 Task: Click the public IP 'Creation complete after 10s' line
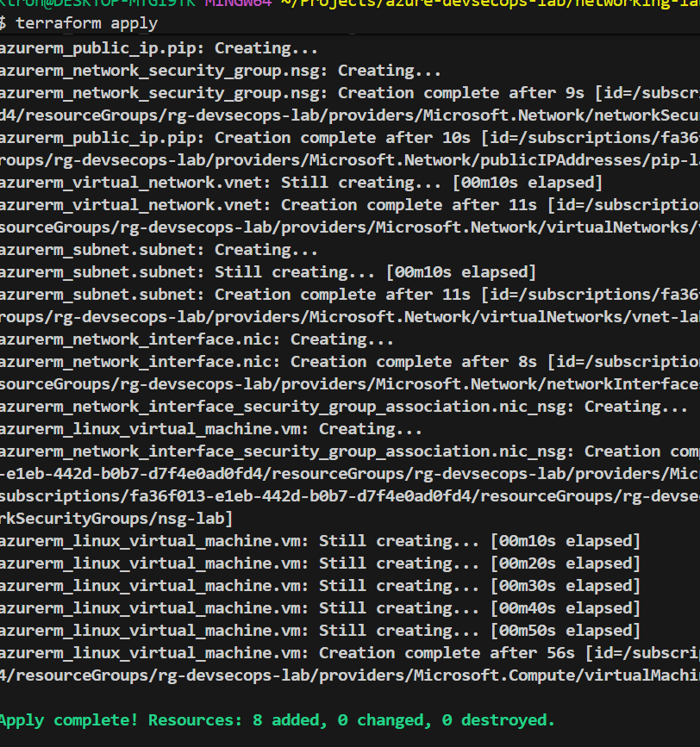[345, 138]
